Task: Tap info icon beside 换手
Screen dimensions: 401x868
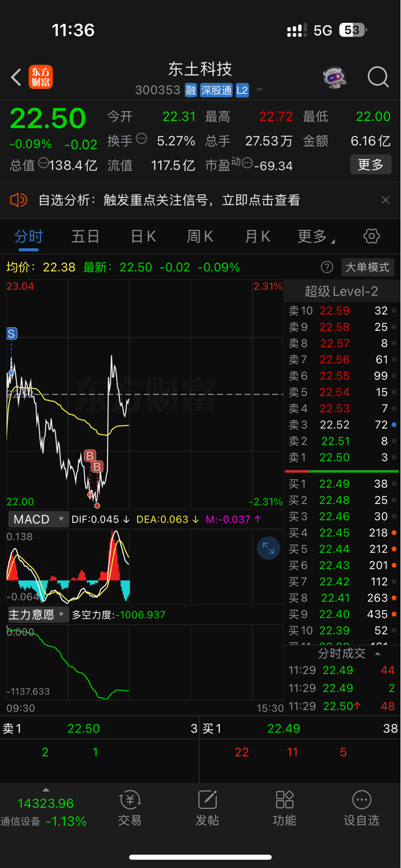Action: 141,139
